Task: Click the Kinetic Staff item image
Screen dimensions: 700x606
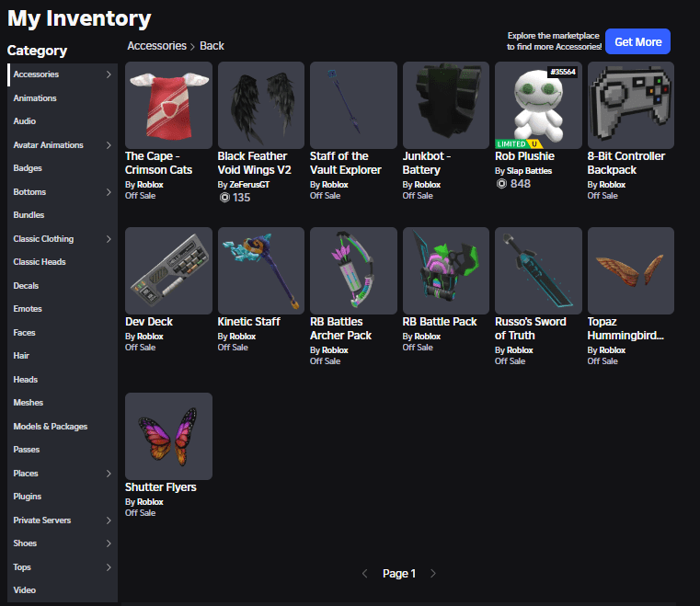Action: (x=261, y=270)
